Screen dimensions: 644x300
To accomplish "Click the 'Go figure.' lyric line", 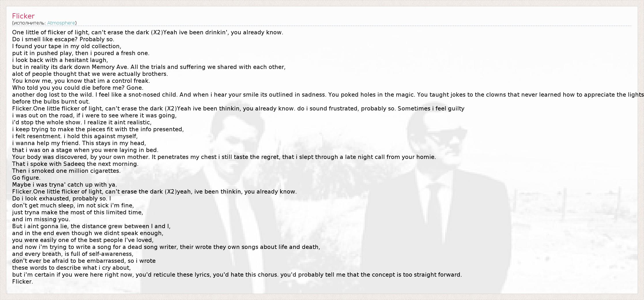I will coord(26,178).
